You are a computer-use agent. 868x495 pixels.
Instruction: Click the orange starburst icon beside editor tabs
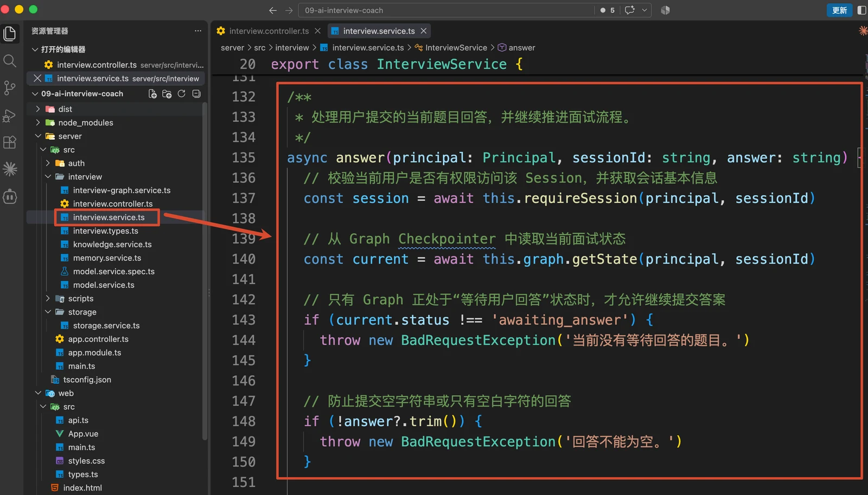tap(863, 31)
